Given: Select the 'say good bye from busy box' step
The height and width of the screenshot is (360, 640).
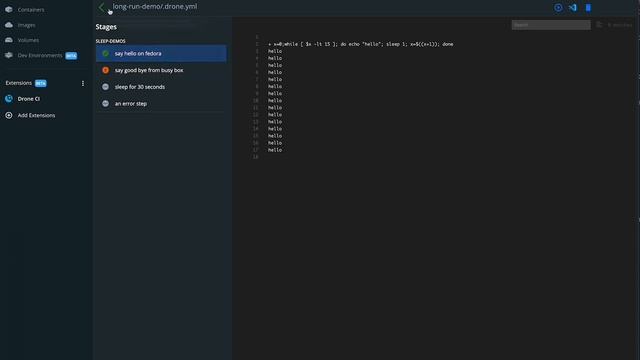Looking at the screenshot, I should [161, 70].
